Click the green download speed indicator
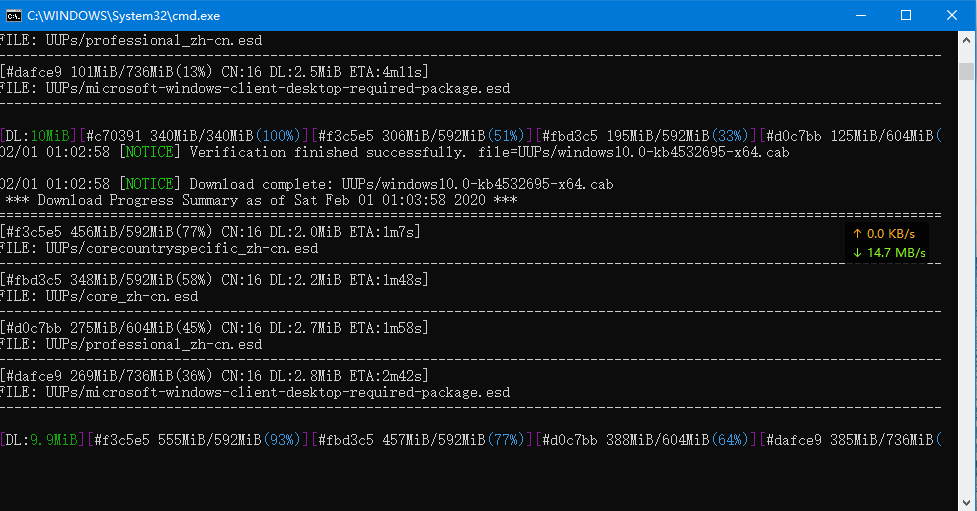 coord(889,253)
